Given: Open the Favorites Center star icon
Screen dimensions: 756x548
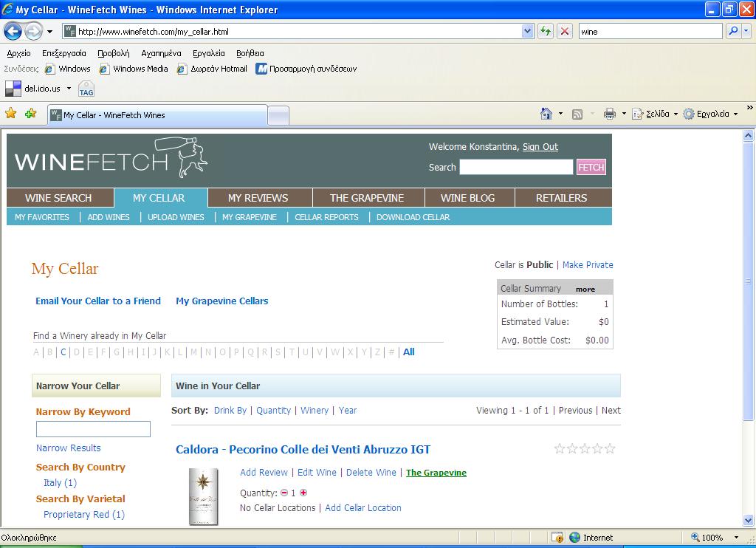Looking at the screenshot, I should [x=10, y=113].
